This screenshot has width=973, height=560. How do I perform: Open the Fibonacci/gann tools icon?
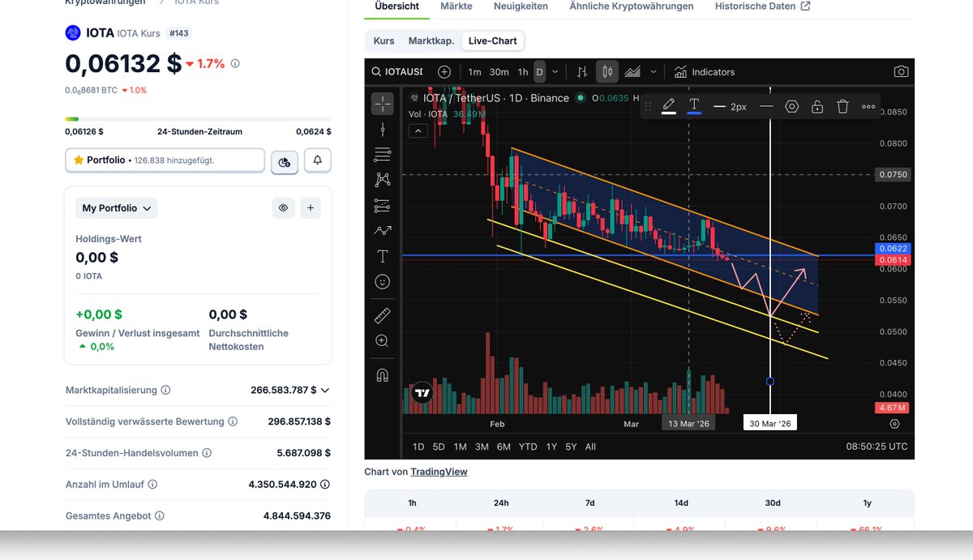[383, 155]
